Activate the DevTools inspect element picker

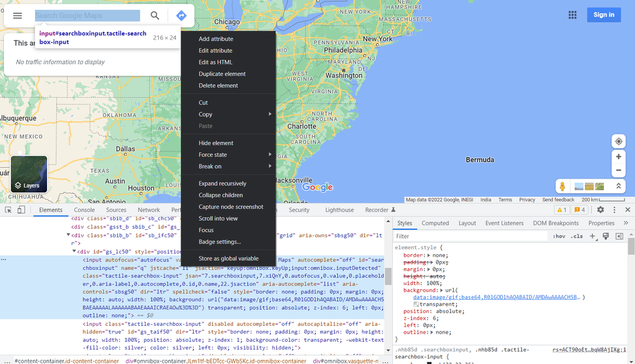click(8, 210)
